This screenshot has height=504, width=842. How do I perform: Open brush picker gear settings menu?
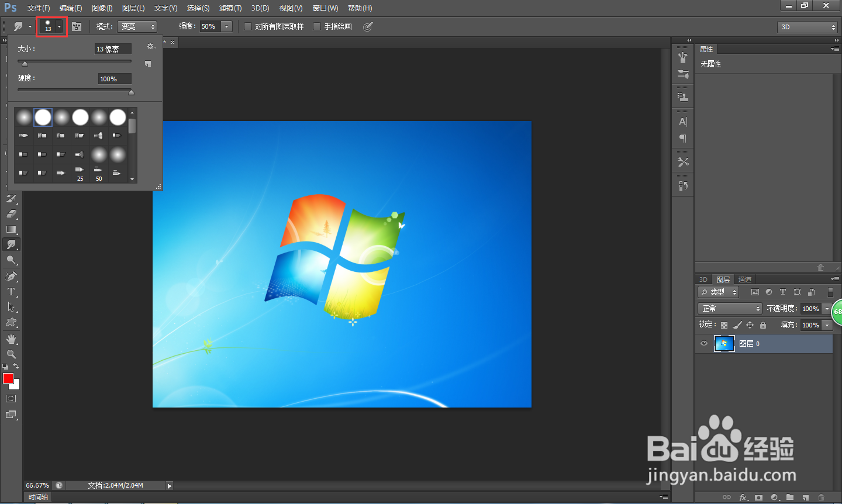click(150, 47)
